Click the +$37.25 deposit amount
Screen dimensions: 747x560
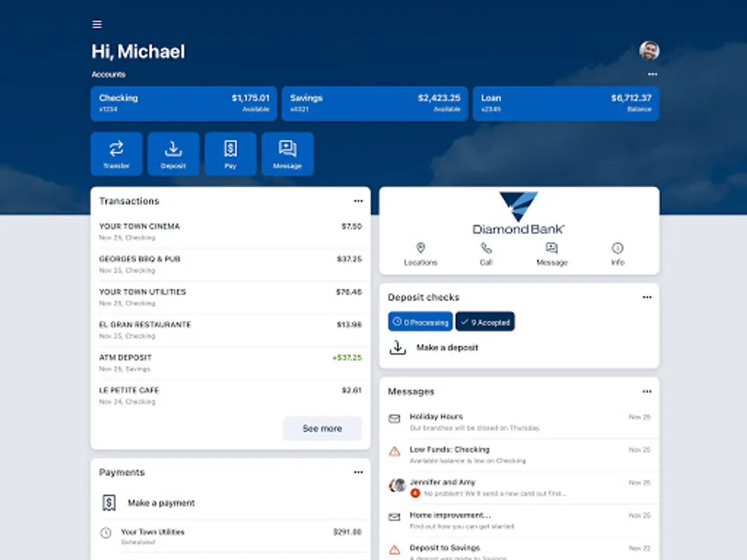coord(347,358)
